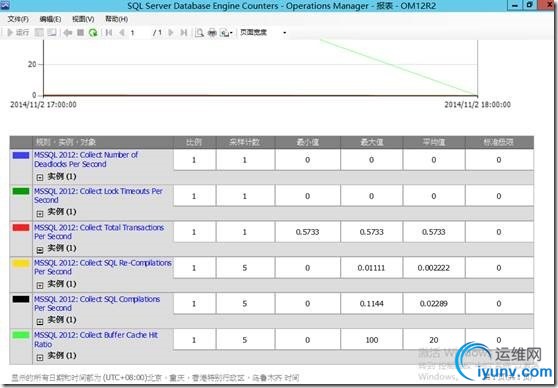The image size is (558, 388).
Task: Click yellow swatch for SQL Re-Compilations row
Action: pyautogui.click(x=21, y=263)
